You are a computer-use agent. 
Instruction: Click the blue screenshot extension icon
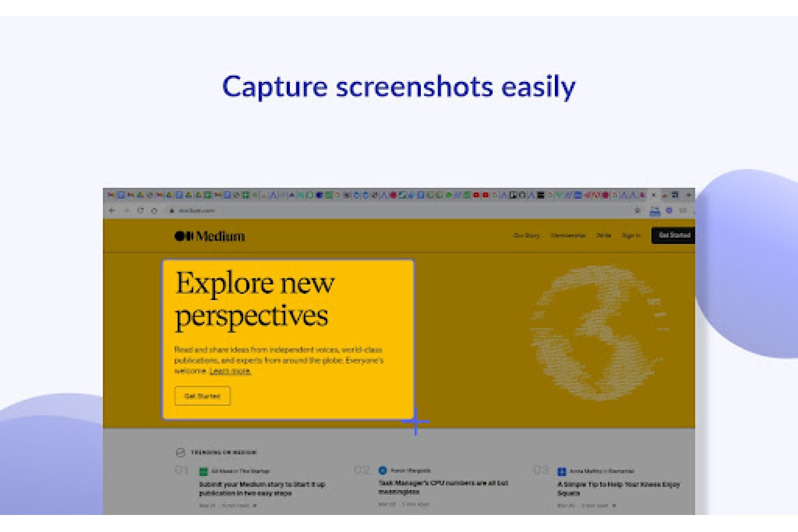[655, 211]
